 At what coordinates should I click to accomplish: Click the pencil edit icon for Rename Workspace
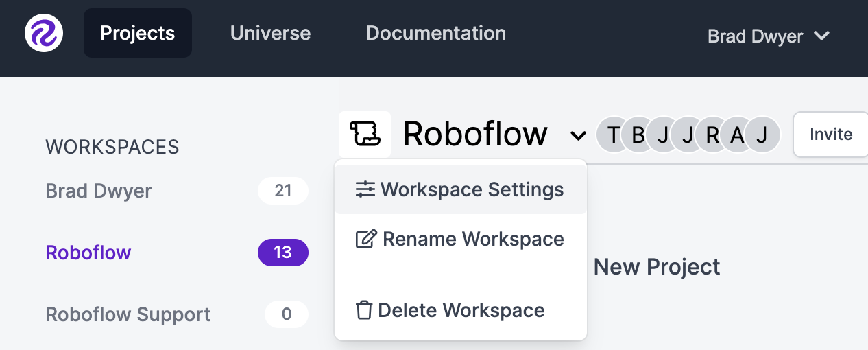point(367,240)
